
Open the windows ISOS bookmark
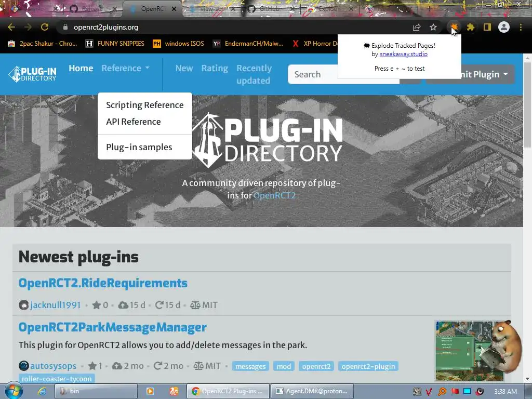179,44
